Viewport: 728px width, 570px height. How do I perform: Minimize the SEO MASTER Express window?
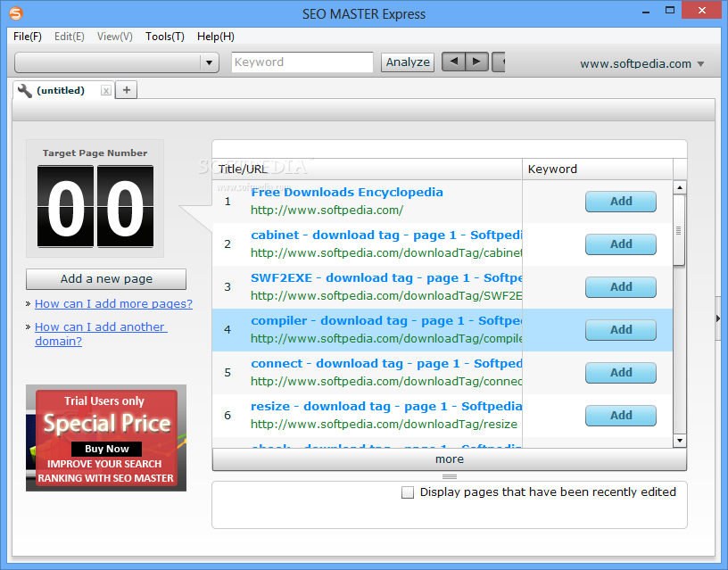click(x=646, y=11)
